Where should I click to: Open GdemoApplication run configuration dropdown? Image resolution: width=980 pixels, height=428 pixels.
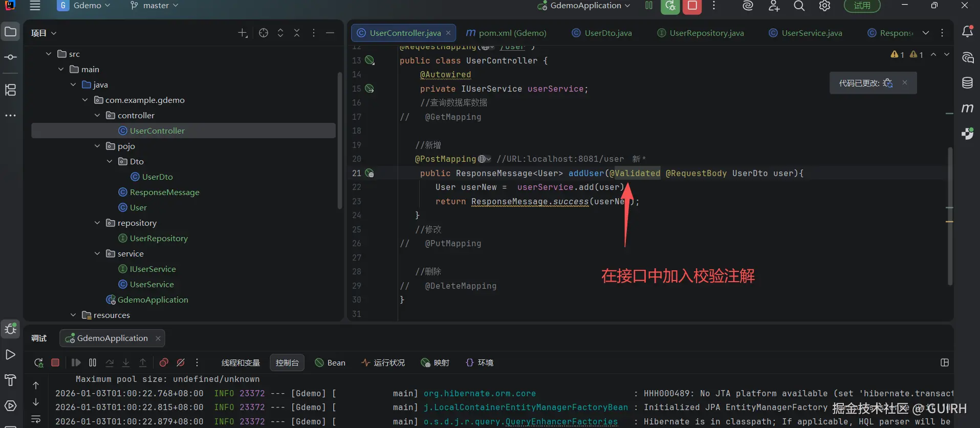(584, 6)
